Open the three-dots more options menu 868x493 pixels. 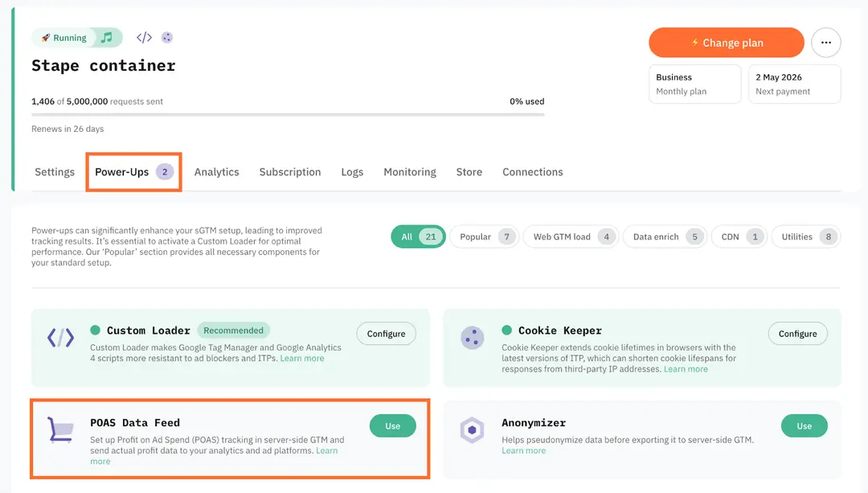(826, 43)
